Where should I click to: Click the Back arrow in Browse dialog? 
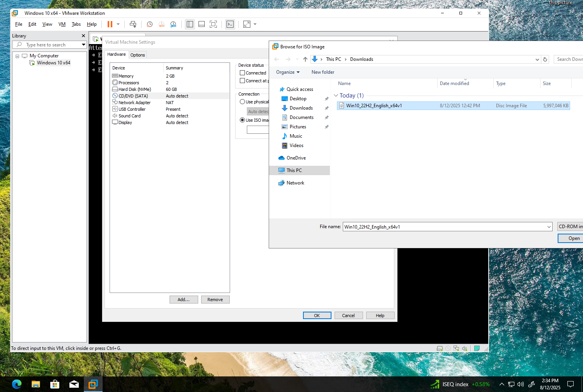point(276,59)
